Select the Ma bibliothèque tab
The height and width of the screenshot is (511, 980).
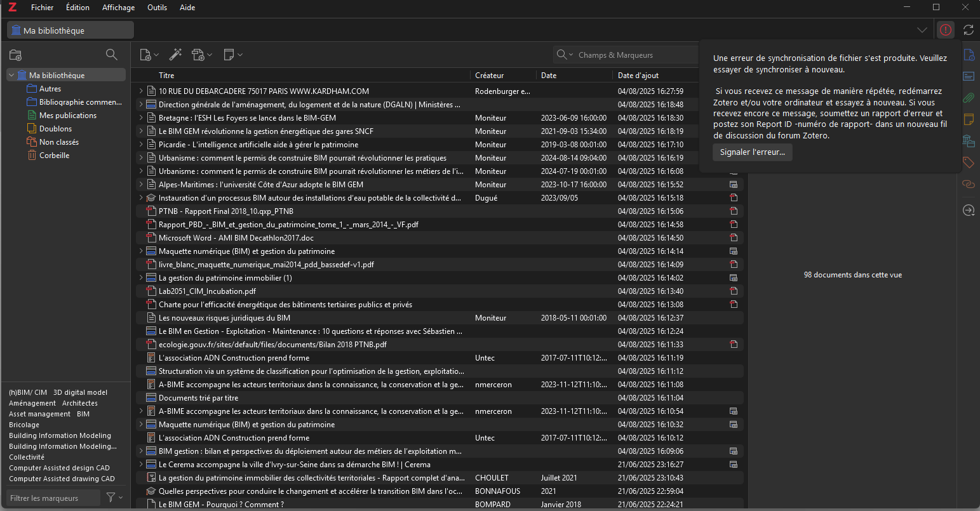coord(70,30)
